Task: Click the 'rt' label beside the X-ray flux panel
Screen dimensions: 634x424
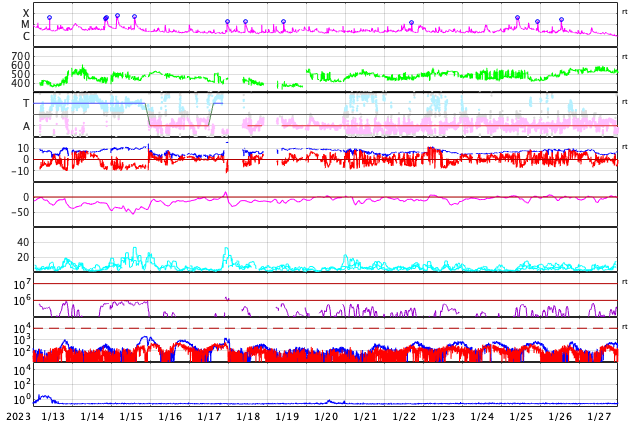Action: [624, 12]
